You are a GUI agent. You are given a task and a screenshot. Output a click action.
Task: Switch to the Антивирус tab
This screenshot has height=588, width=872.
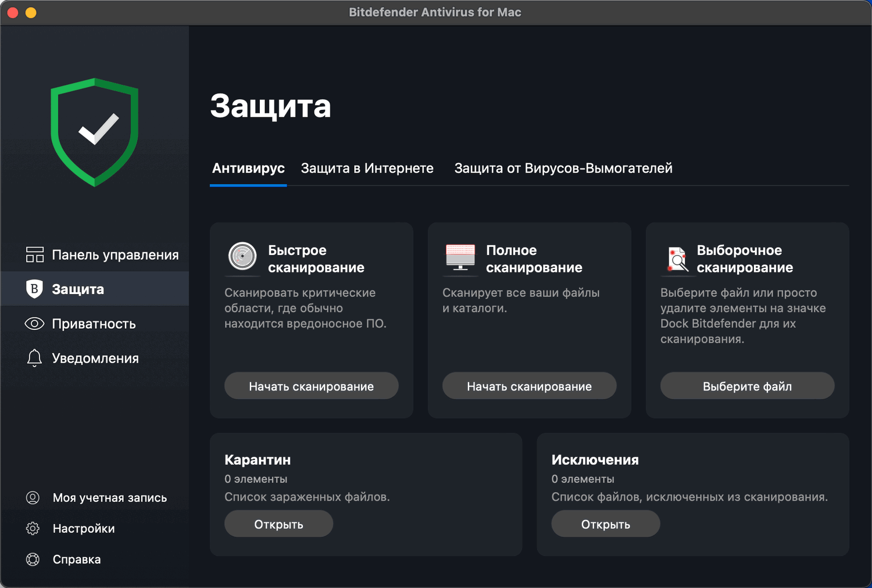pos(248,168)
